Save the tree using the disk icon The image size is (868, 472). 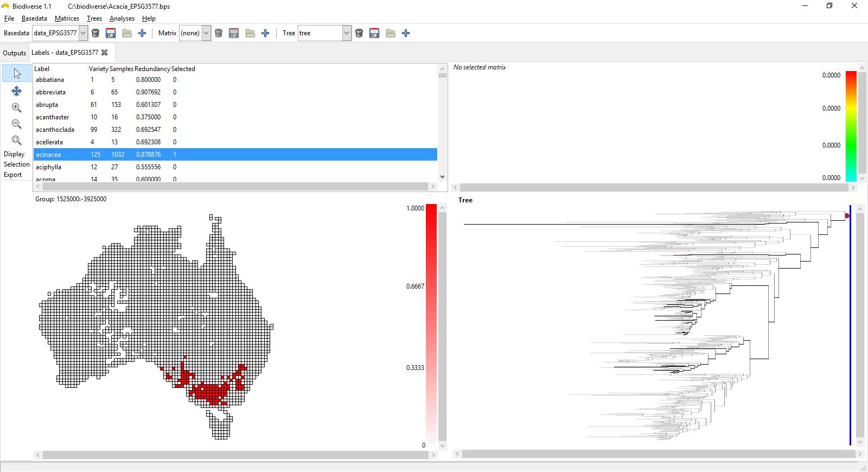click(374, 33)
